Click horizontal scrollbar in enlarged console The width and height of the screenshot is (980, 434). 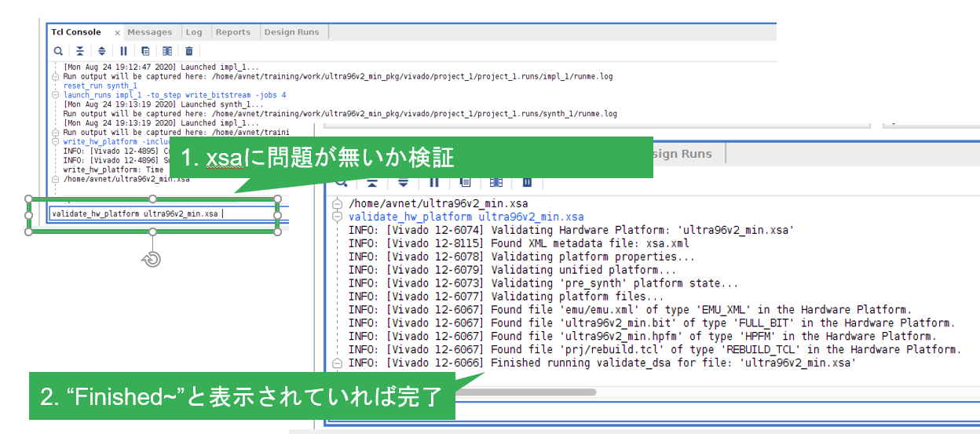[471, 392]
